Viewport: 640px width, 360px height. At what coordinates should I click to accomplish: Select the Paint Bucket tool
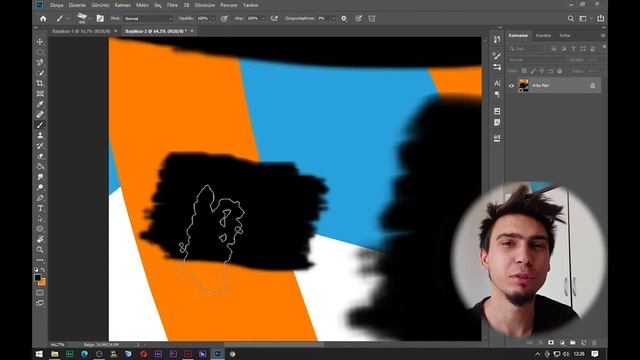[x=40, y=167]
